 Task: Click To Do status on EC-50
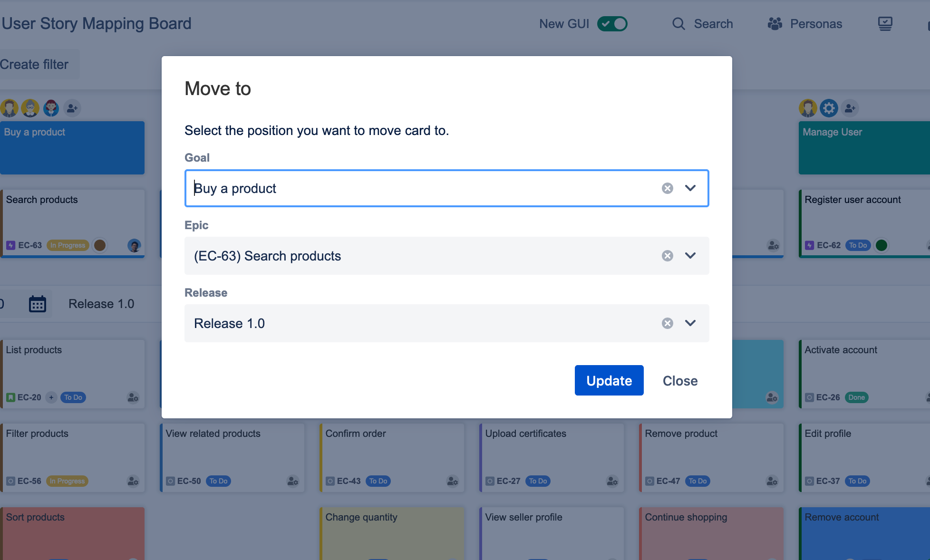[218, 481]
